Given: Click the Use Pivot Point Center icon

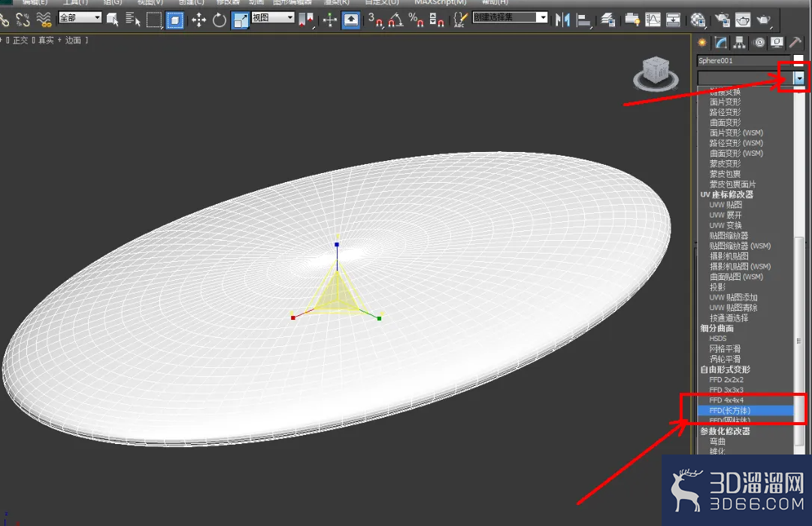Looking at the screenshot, I should (306, 20).
